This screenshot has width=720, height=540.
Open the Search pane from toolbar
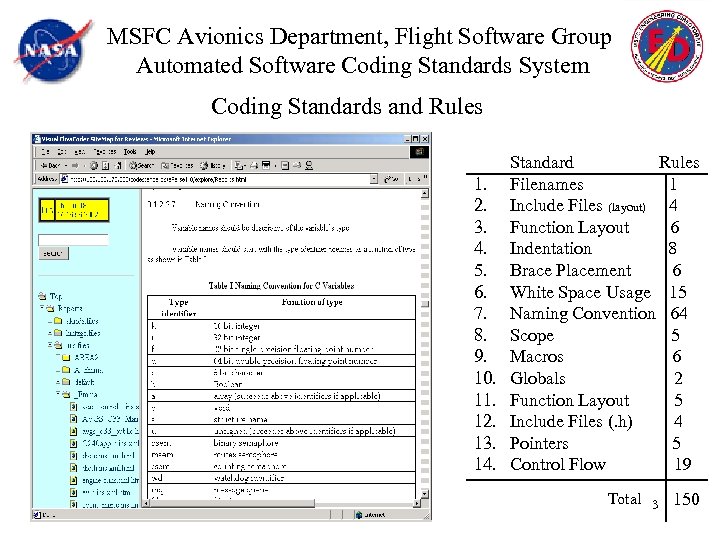[141, 165]
